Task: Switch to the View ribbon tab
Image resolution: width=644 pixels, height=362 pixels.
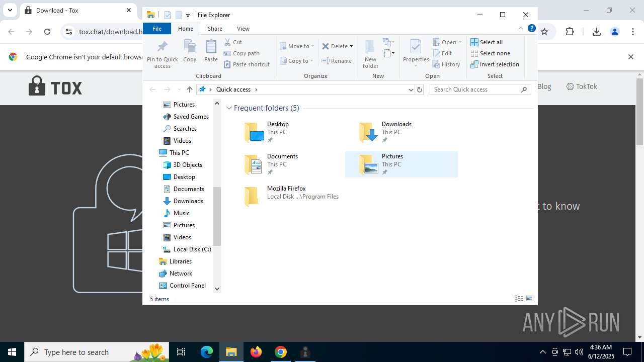Action: click(243, 29)
